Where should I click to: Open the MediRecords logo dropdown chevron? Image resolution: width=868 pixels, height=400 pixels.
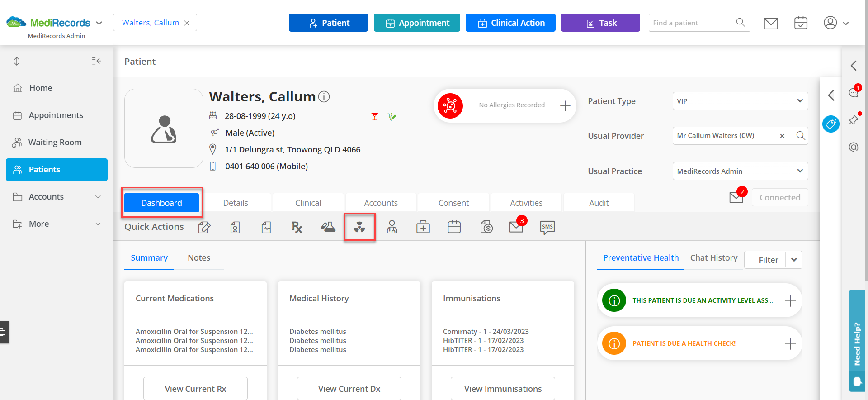point(99,23)
